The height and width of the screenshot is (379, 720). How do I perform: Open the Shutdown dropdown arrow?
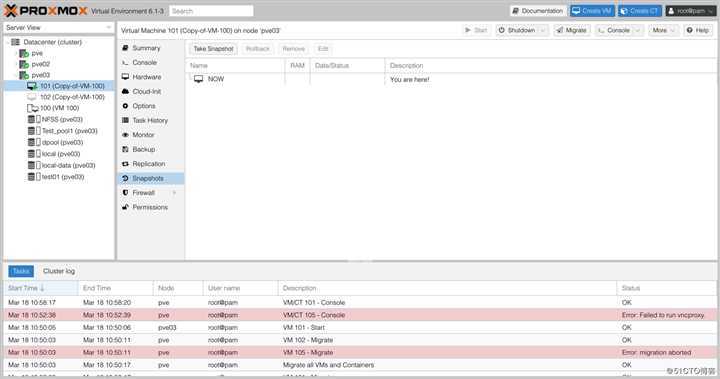coord(543,30)
